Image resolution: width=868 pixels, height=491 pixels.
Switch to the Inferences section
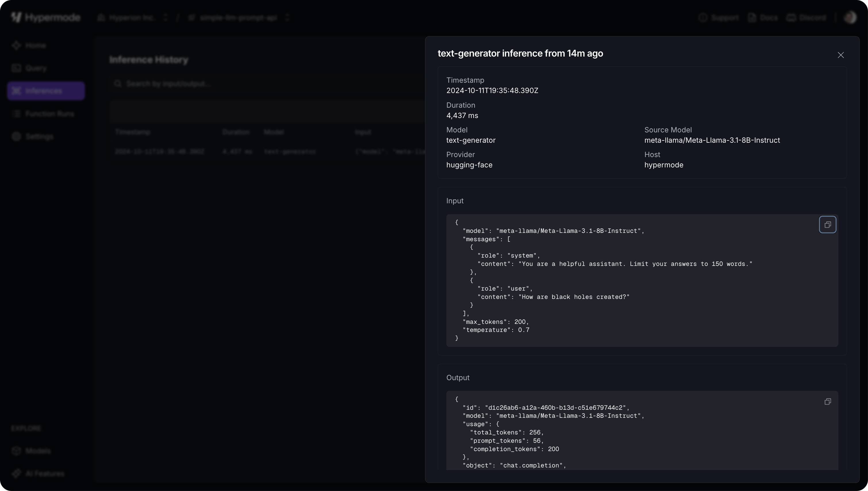(x=46, y=90)
